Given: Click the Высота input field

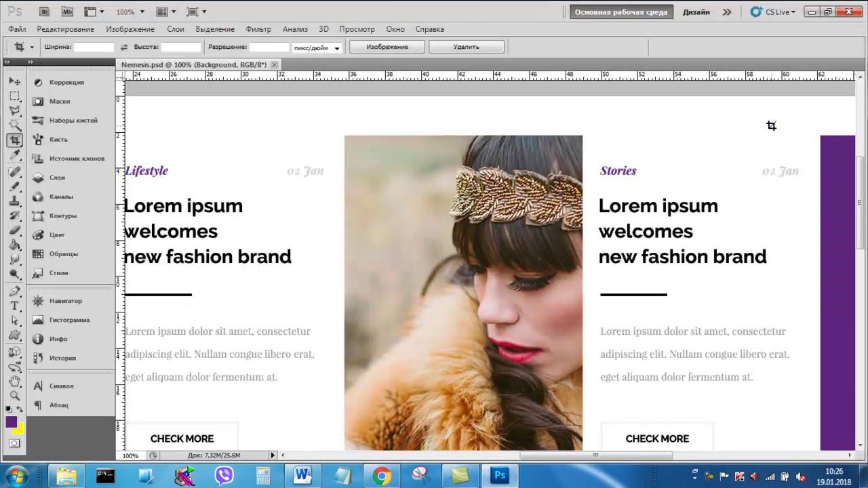Looking at the screenshot, I should tap(181, 47).
